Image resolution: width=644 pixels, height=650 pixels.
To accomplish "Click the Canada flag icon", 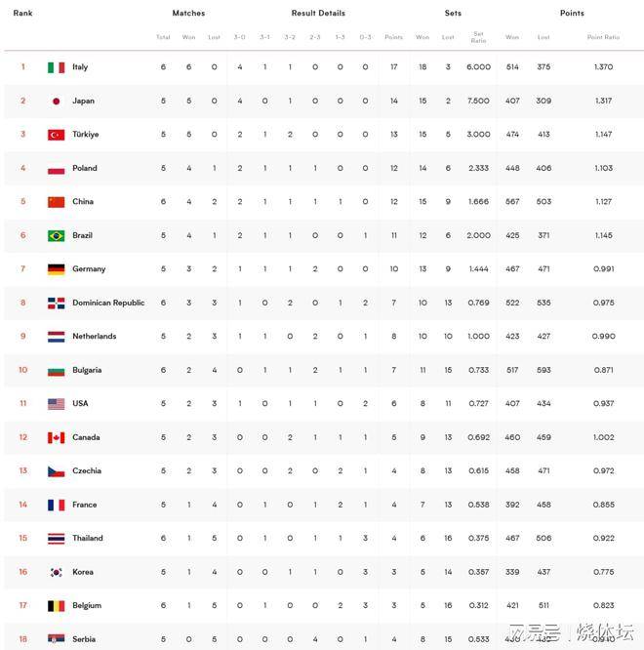I will 56,438.
